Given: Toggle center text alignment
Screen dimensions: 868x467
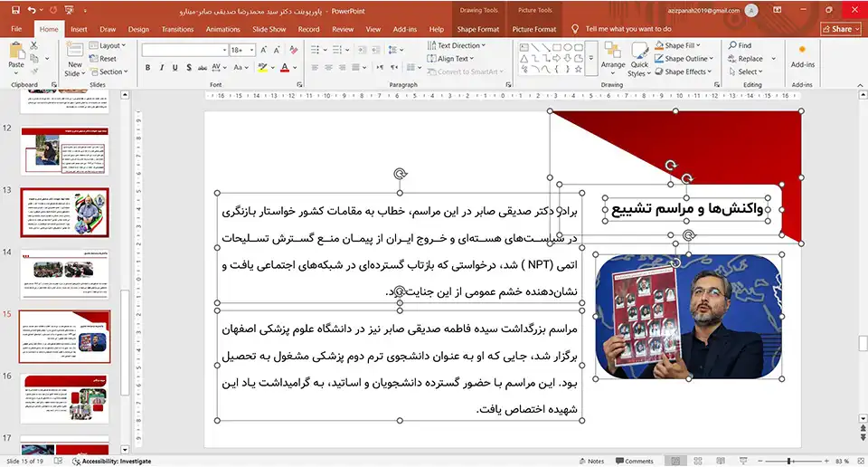Looking at the screenshot, I should click(x=328, y=68).
